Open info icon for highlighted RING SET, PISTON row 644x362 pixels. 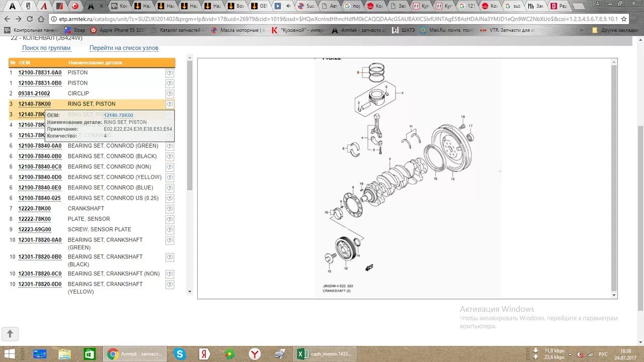(x=170, y=105)
